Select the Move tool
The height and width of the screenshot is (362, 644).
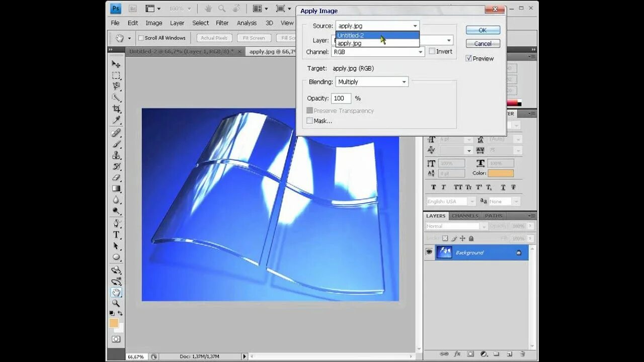coord(116,64)
